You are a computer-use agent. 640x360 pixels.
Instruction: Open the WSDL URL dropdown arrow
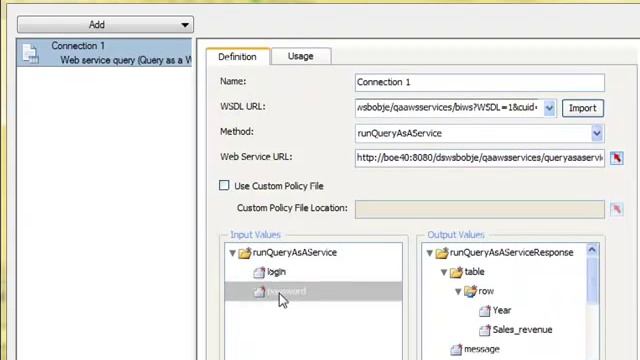[550, 108]
